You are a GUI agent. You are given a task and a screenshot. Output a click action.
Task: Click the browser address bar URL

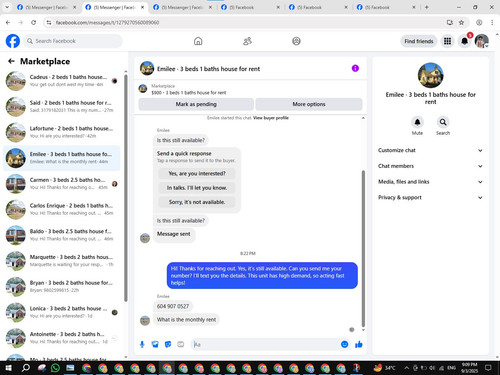(x=107, y=22)
